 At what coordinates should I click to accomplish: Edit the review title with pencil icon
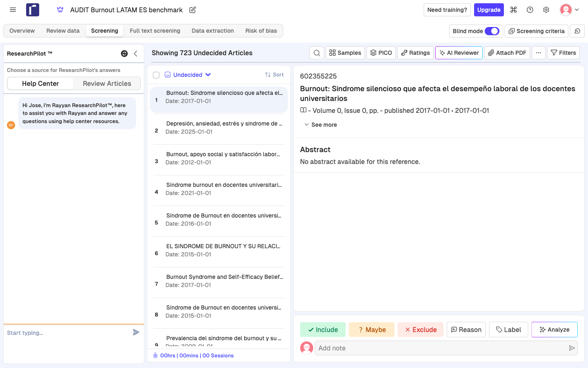coord(193,10)
